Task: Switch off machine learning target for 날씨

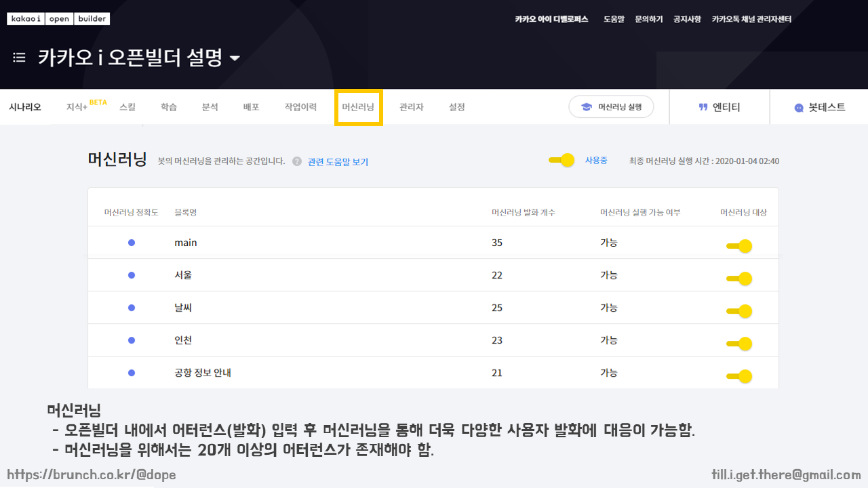Action: coord(739,311)
